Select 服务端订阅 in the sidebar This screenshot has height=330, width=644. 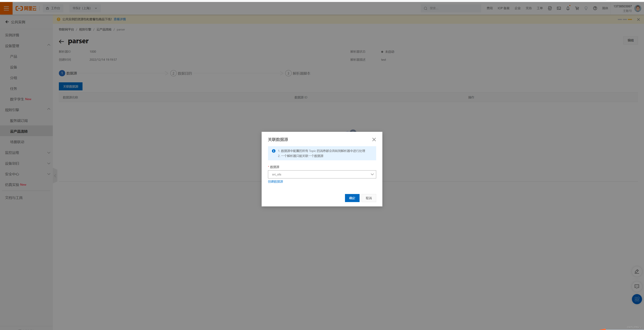[19, 121]
